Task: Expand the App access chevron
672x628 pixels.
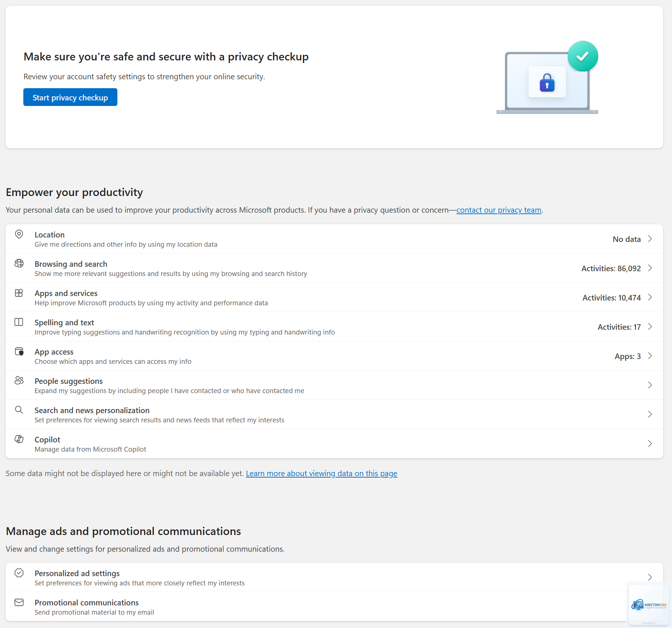Action: click(x=650, y=356)
